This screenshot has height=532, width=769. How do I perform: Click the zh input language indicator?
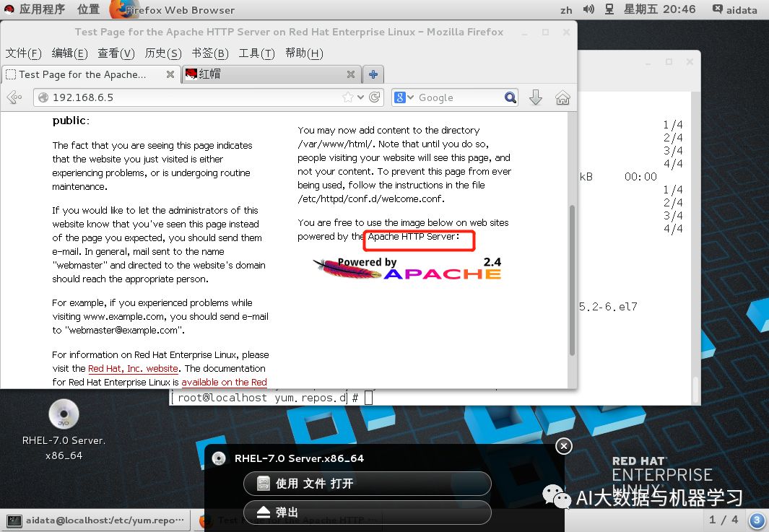pos(566,10)
